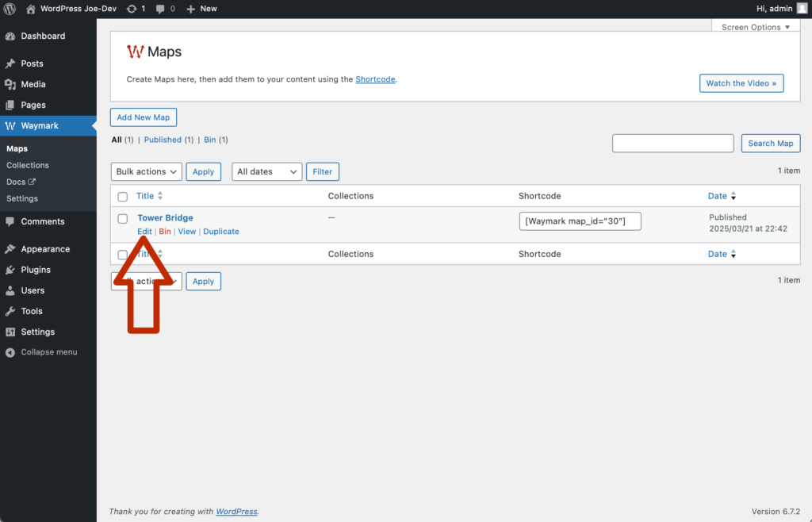Expand the All dates filter dropdown
The height and width of the screenshot is (522, 812).
[266, 171]
